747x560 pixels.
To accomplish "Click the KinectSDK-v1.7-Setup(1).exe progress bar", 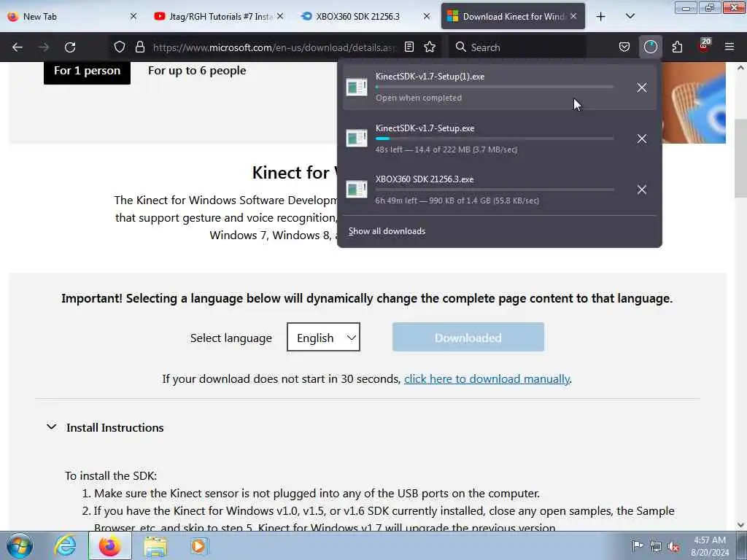I will (495, 87).
